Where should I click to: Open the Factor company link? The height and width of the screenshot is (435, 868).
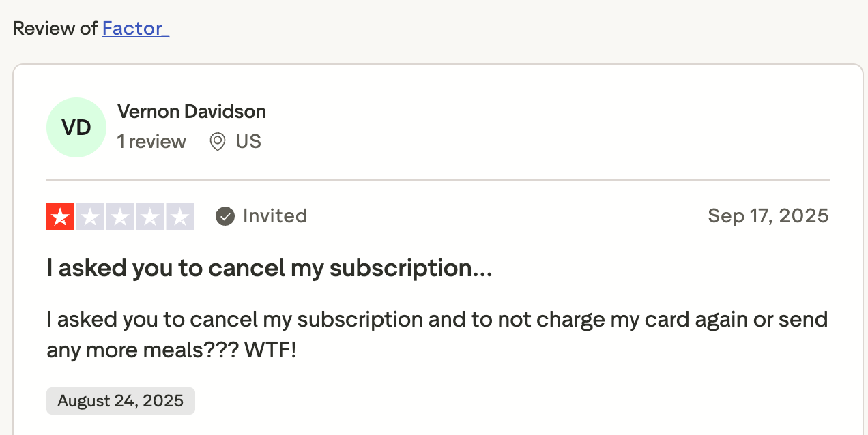[134, 29]
